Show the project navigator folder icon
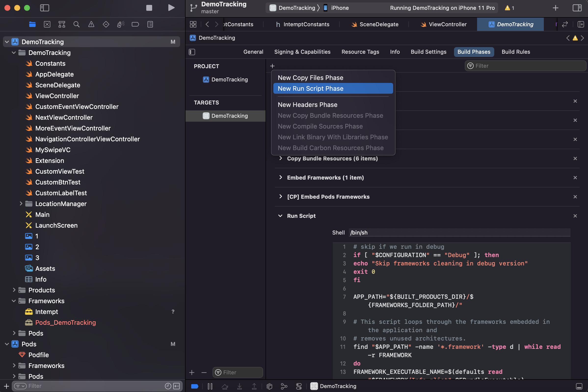 (32, 24)
